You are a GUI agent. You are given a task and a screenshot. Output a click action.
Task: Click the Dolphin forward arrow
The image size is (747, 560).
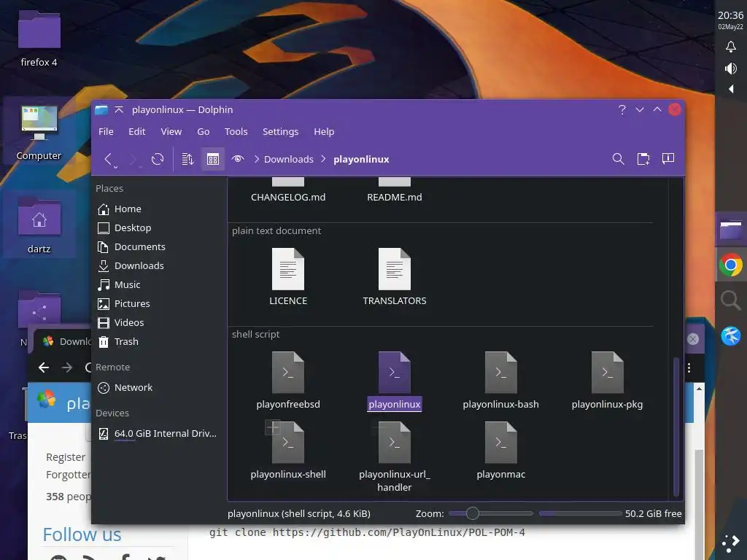(x=133, y=159)
